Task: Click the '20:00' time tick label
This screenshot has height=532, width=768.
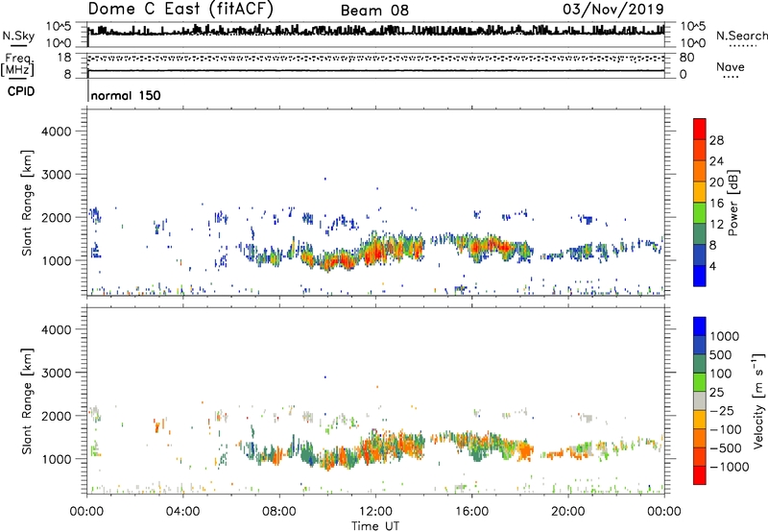Action: click(x=567, y=512)
